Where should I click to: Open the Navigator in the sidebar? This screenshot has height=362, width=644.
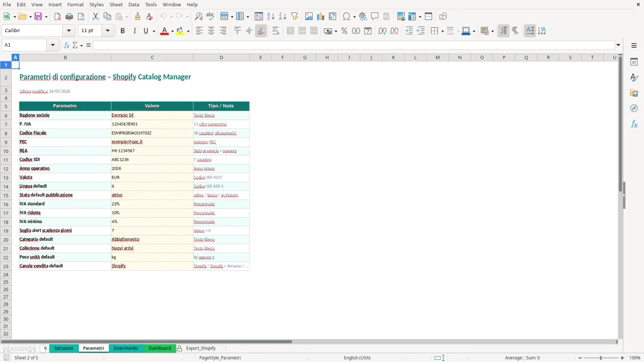click(634, 108)
